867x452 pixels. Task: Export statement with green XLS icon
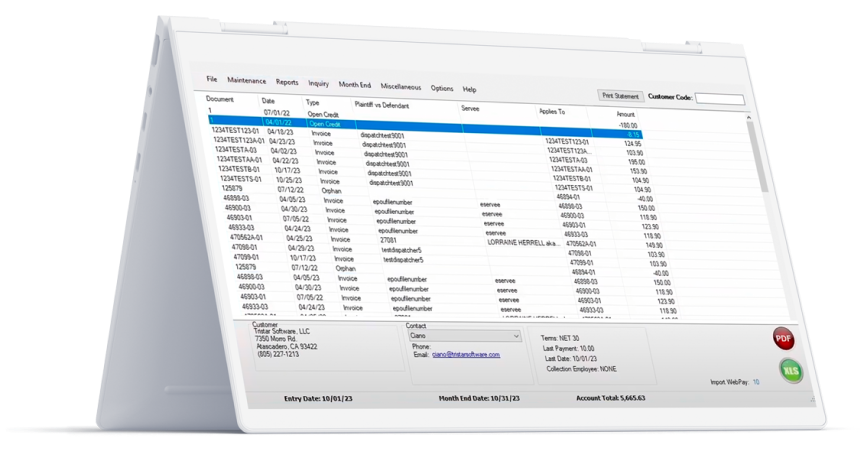pyautogui.click(x=791, y=371)
